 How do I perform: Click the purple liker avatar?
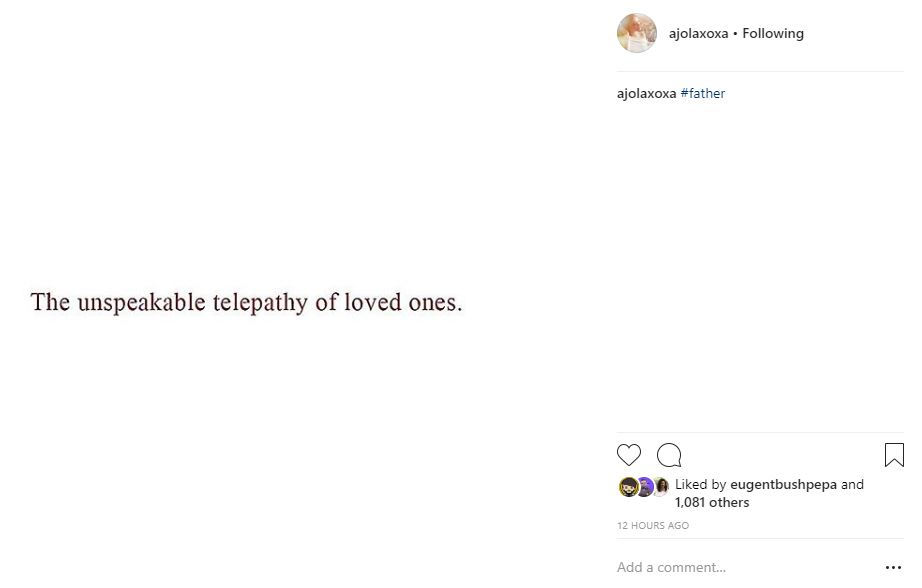point(645,487)
